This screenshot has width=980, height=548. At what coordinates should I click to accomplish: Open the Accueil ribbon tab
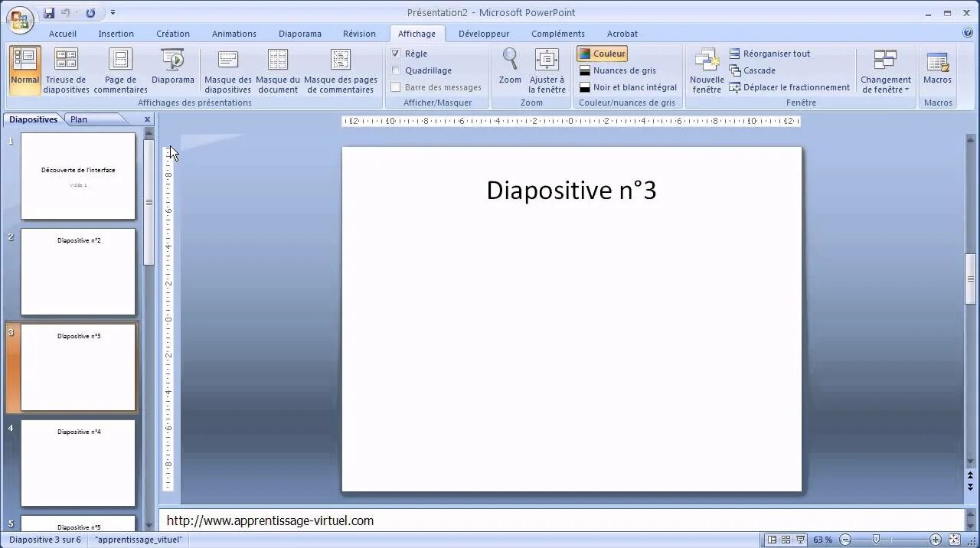coord(63,34)
